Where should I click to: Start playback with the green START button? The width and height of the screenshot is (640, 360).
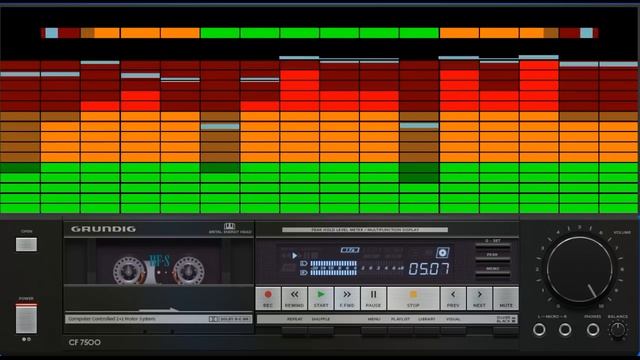tap(321, 298)
